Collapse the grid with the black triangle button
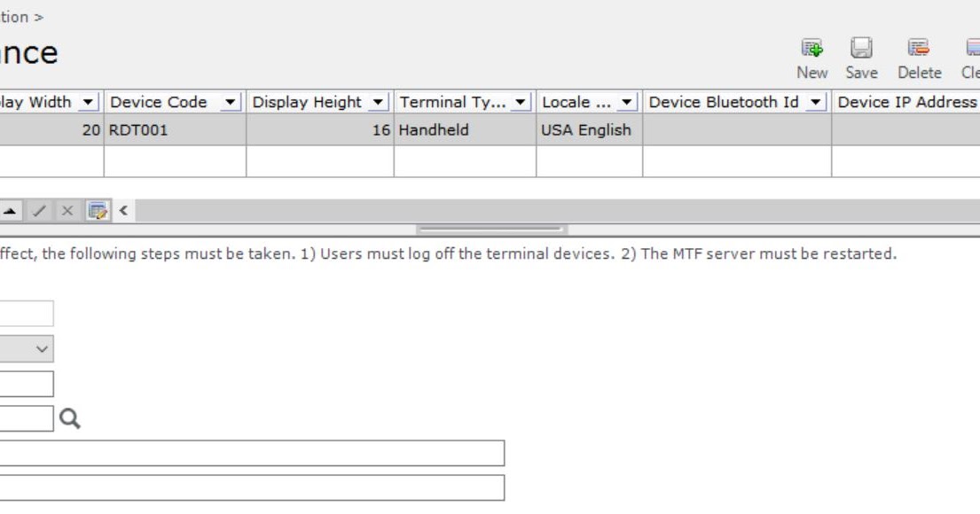This screenshot has width=980, height=514. coord(12,210)
